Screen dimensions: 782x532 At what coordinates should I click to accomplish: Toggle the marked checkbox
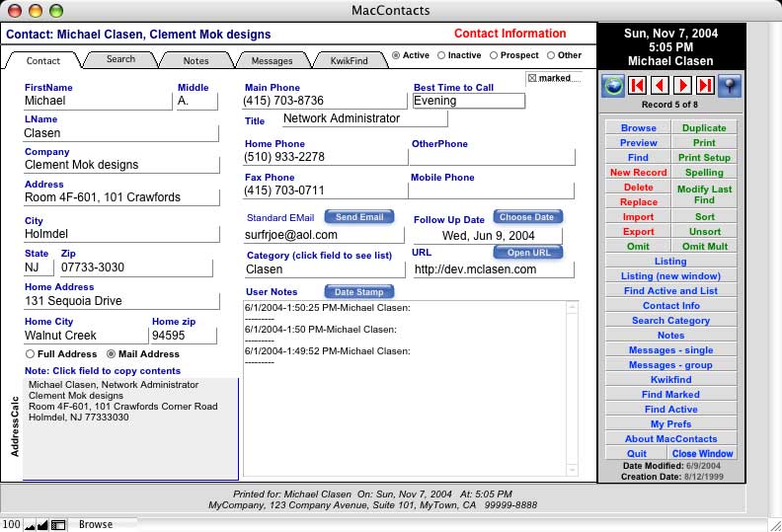pos(532,78)
